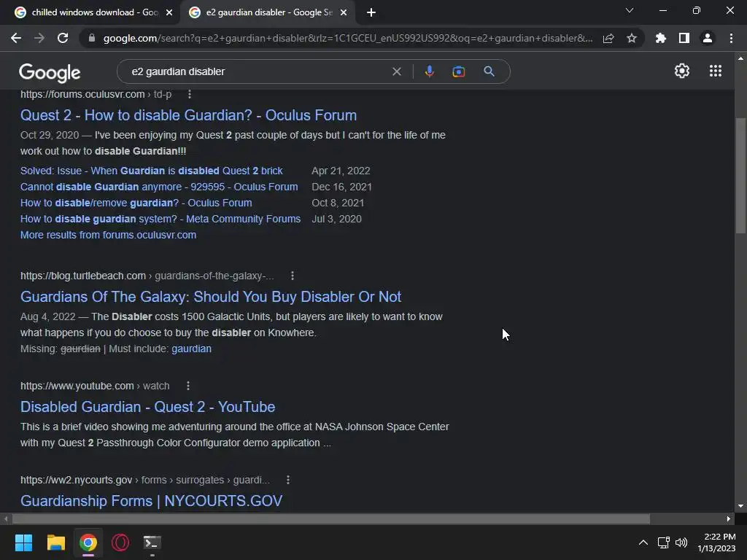Open network status in system tray
Screen dimensions: 747x560
click(x=663, y=542)
